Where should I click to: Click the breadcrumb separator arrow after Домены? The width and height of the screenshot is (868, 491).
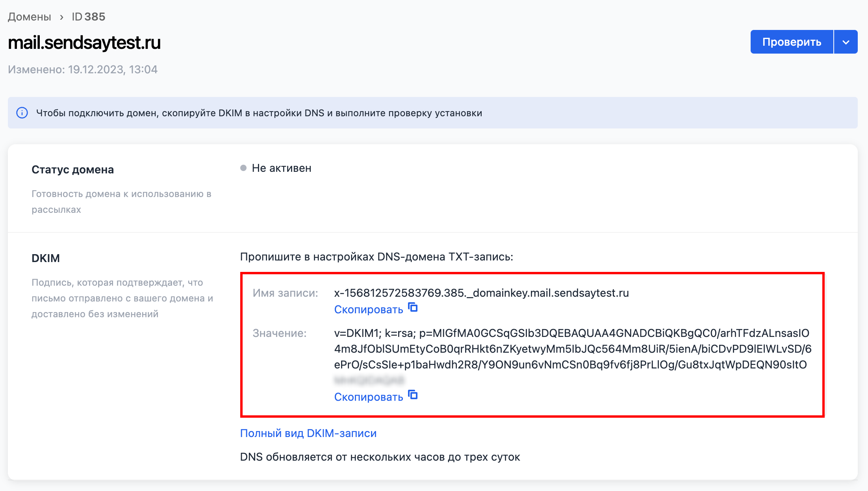[62, 17]
